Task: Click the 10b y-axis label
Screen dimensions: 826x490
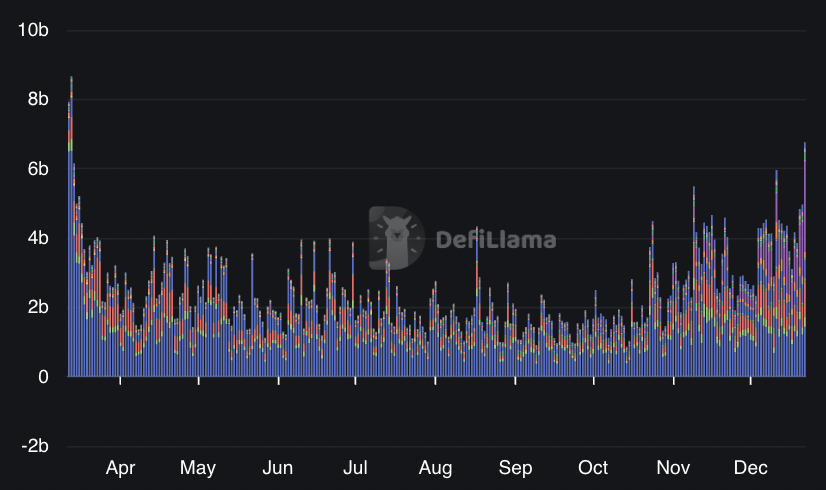Action: tap(33, 30)
